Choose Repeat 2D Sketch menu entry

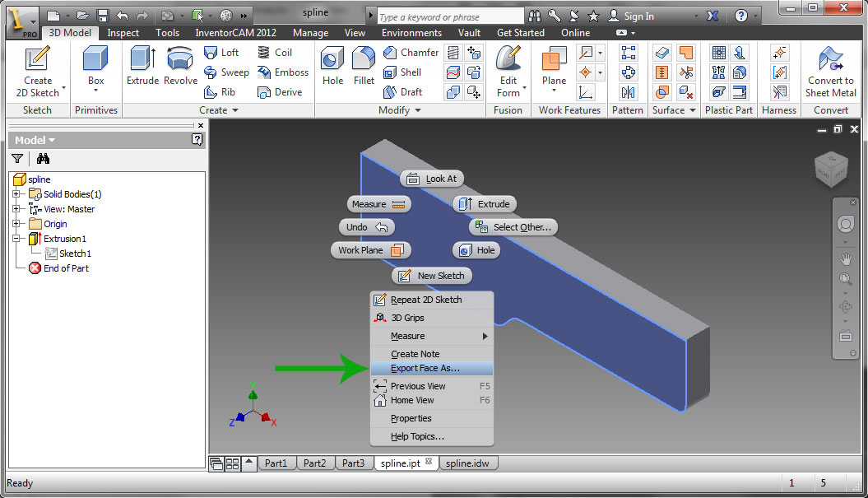point(432,300)
